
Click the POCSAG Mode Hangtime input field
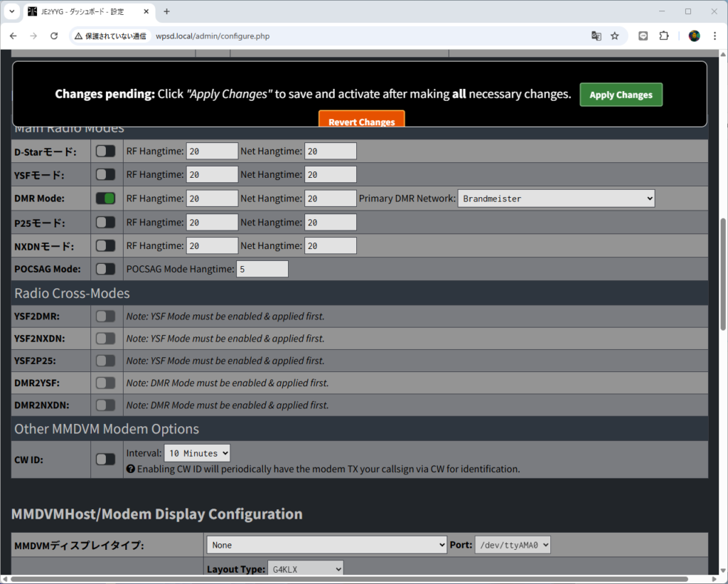(x=262, y=269)
